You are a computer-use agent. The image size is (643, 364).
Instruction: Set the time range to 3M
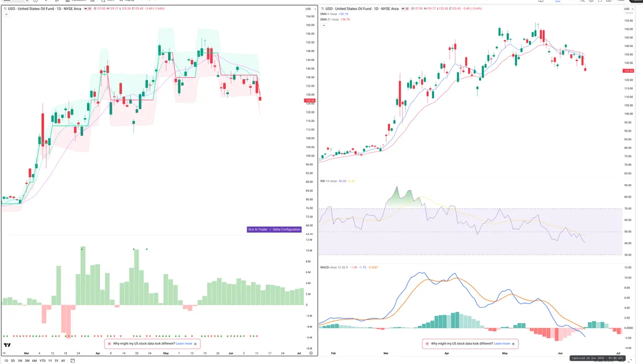[27, 361]
